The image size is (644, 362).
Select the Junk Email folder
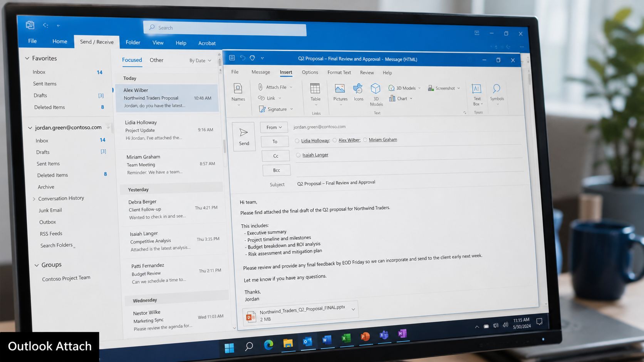(50, 210)
